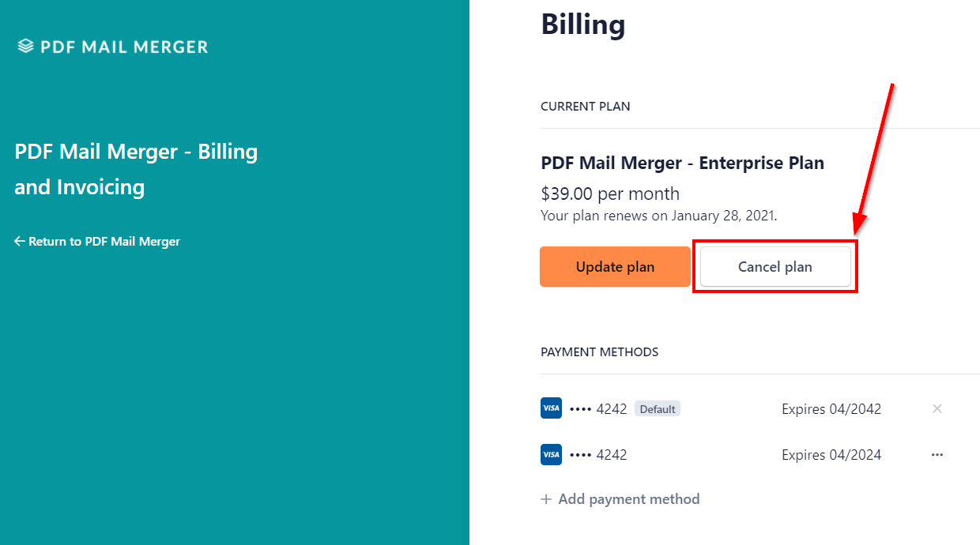
Task: Remove the default card with the X icon
Action: pos(937,408)
